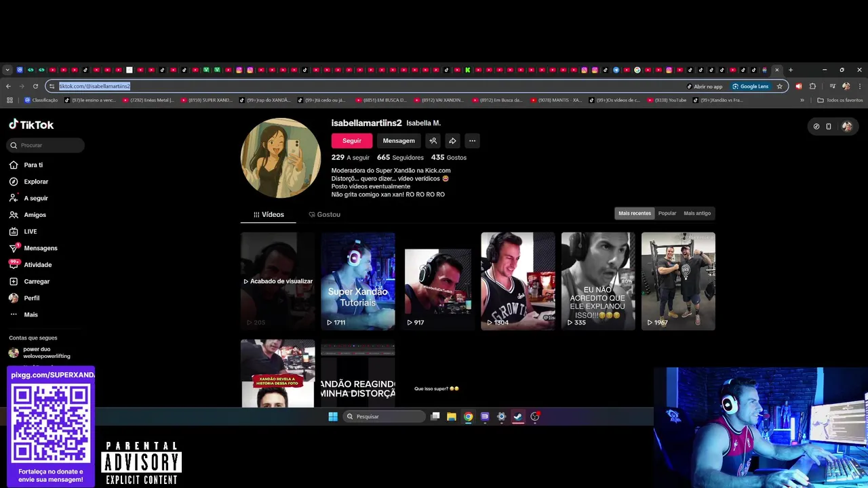The width and height of the screenshot is (868, 488).
Task: Open Chrome media controls icon
Action: pos(832,86)
